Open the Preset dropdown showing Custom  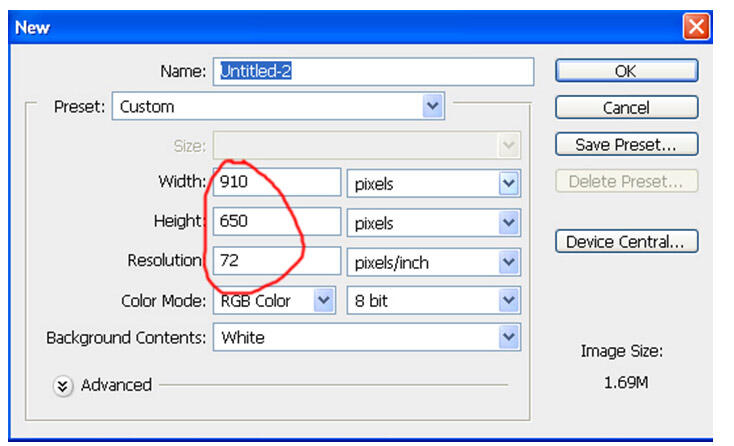point(278,106)
